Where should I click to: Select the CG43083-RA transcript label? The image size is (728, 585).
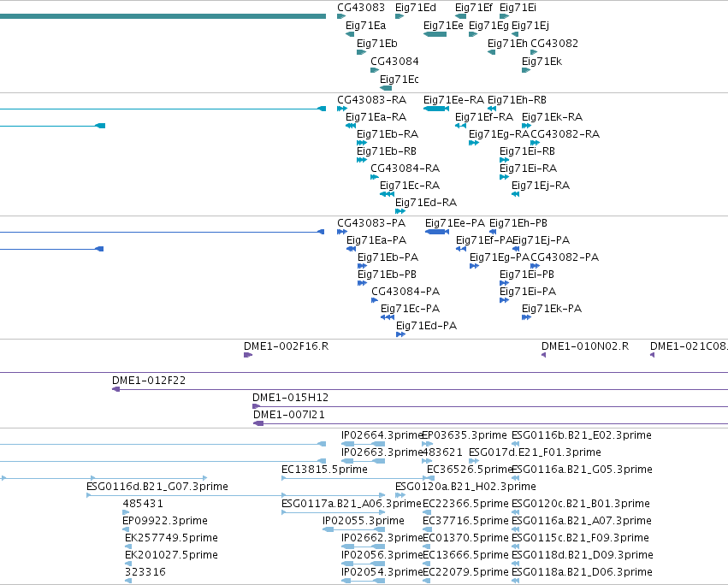click(371, 100)
